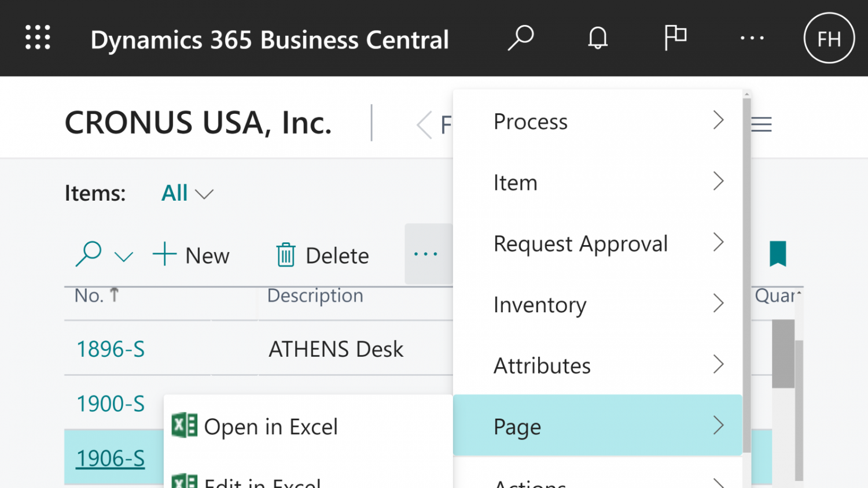
Task: Open the top bar ellipsis settings icon
Action: click(752, 38)
